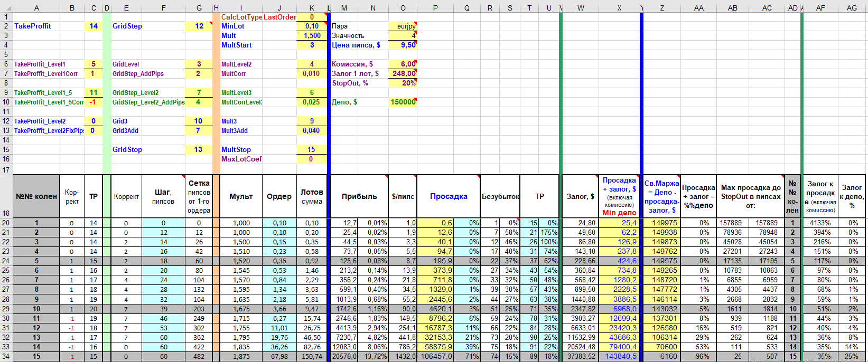
Task: Click the Залог, $ table header
Action: tap(581, 196)
